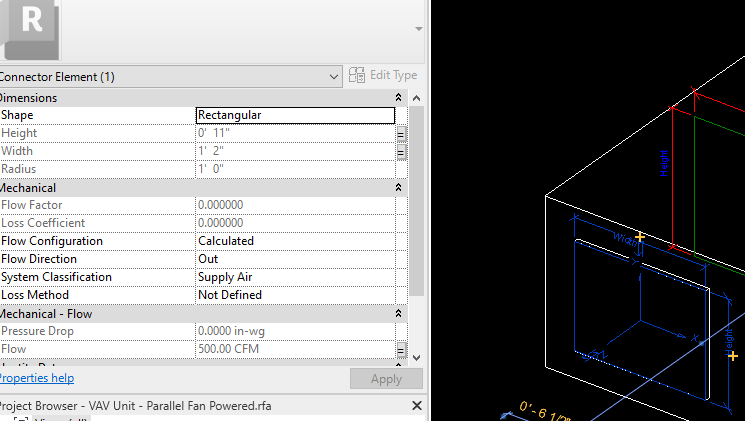The height and width of the screenshot is (421, 745).
Task: Select the Height value 0' 11"
Action: (295, 133)
